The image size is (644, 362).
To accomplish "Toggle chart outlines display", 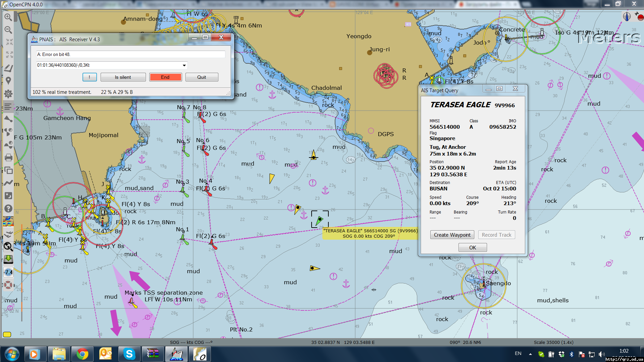I will [8, 170].
